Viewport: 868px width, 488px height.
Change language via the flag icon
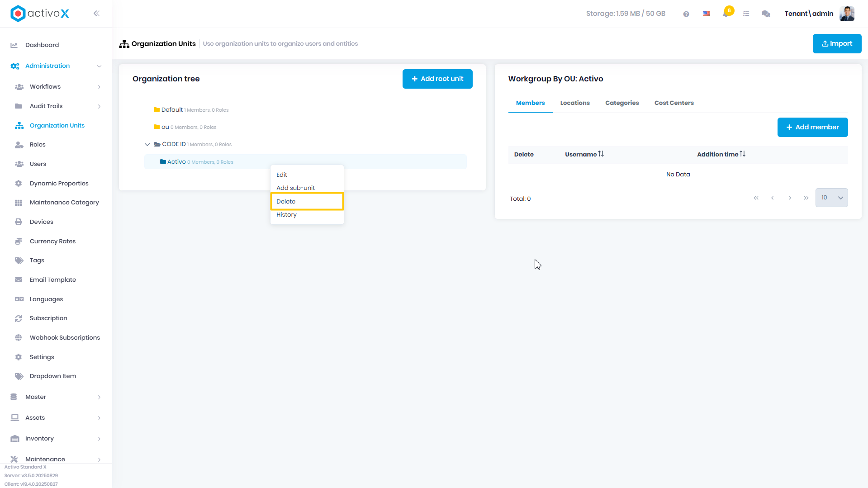coord(706,14)
